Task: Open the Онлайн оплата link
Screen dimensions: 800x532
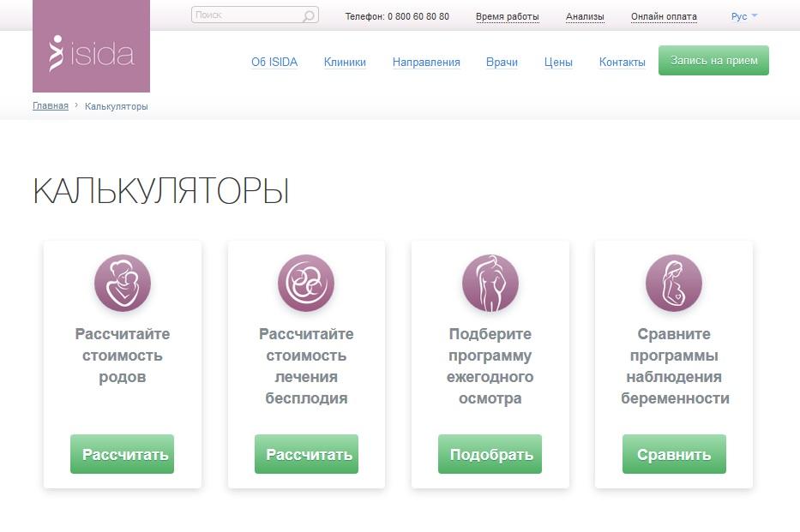Action: (x=664, y=16)
